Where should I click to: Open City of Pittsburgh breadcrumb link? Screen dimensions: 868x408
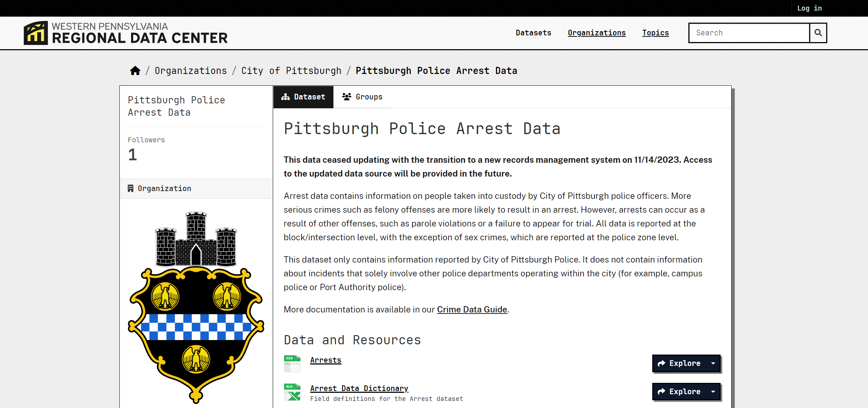coord(291,71)
